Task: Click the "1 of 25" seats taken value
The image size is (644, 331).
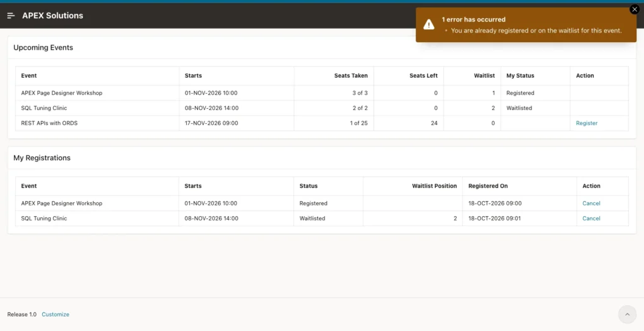Action: (358, 123)
